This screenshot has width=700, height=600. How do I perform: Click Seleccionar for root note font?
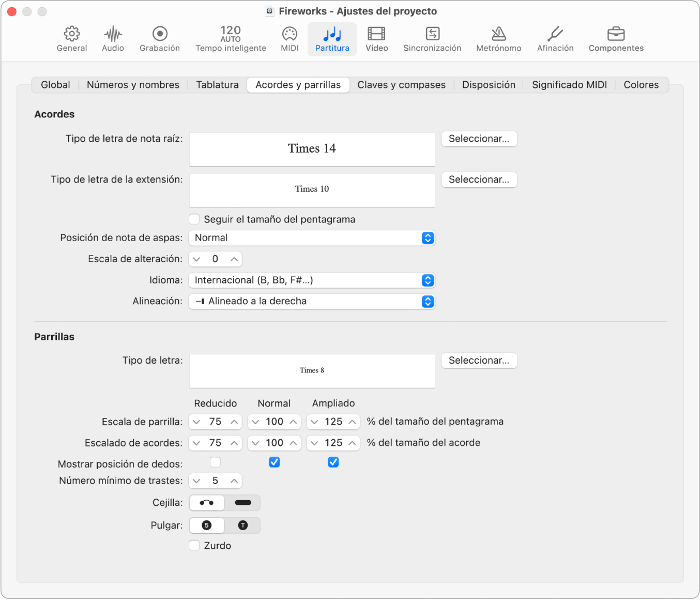tap(479, 139)
